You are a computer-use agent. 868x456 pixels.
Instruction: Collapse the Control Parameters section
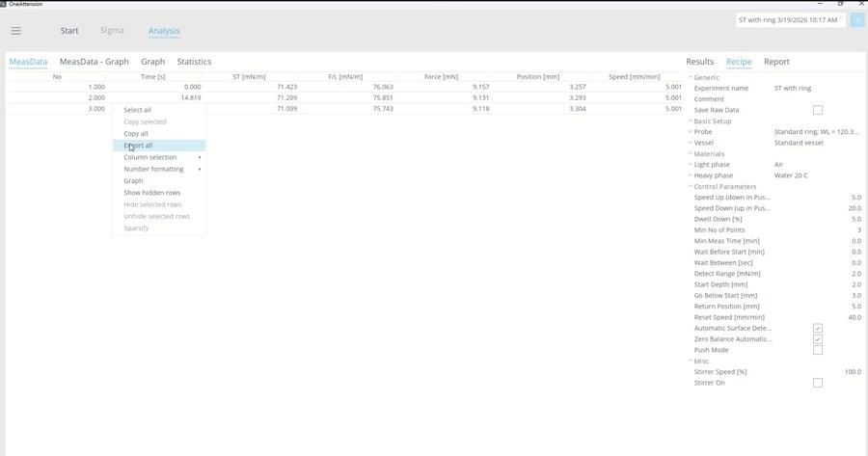click(690, 186)
